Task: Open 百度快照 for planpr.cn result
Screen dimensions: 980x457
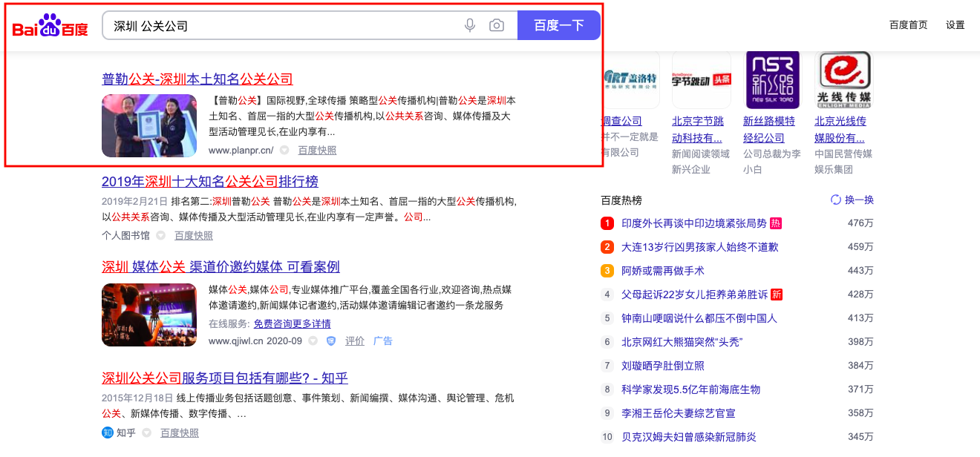Action: coord(317,150)
